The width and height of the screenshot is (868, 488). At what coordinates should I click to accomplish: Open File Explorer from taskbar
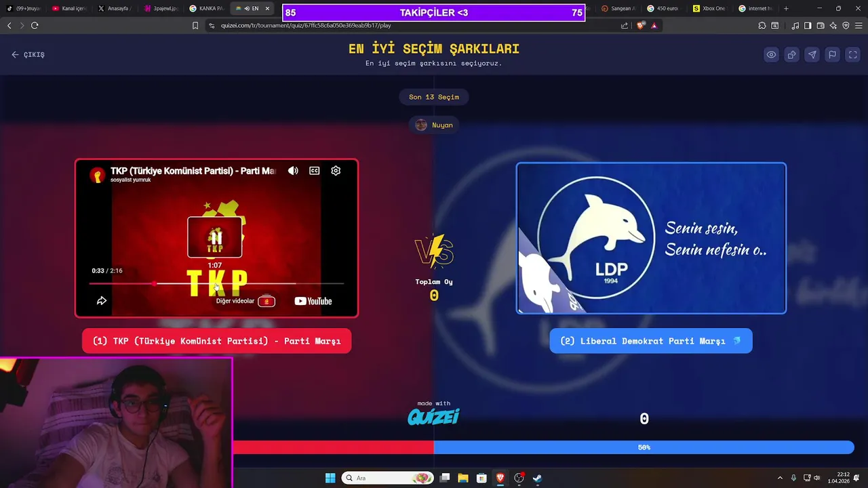point(463,478)
